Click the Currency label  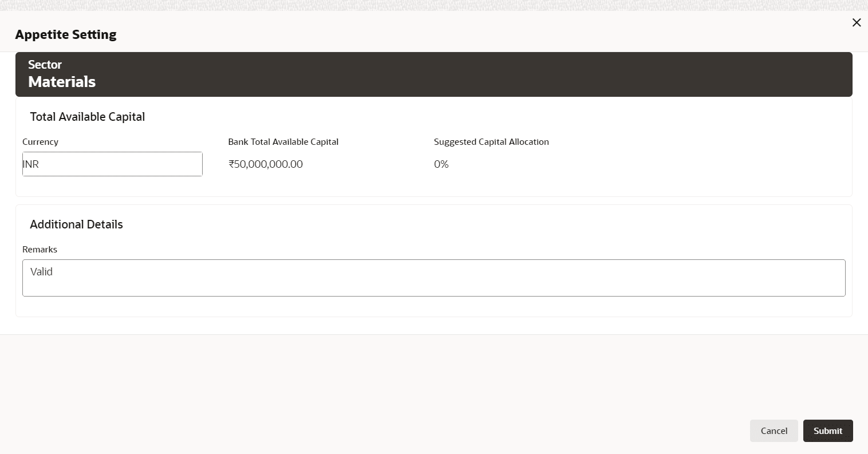40,142
